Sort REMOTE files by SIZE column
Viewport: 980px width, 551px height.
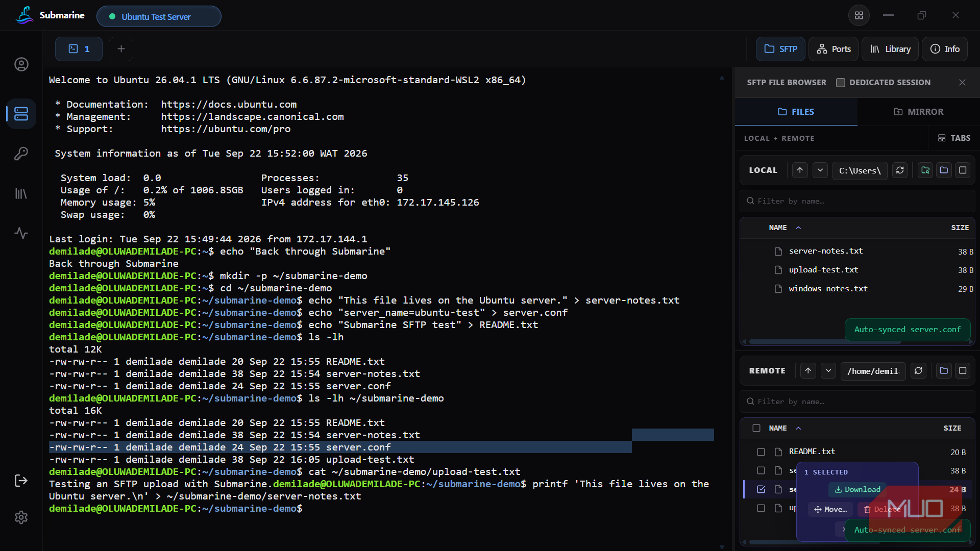pos(952,428)
